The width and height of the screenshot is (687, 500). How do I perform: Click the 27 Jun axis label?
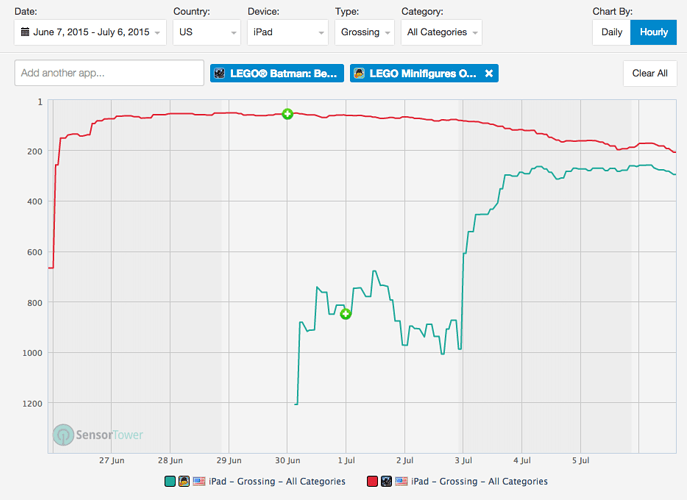(x=111, y=461)
